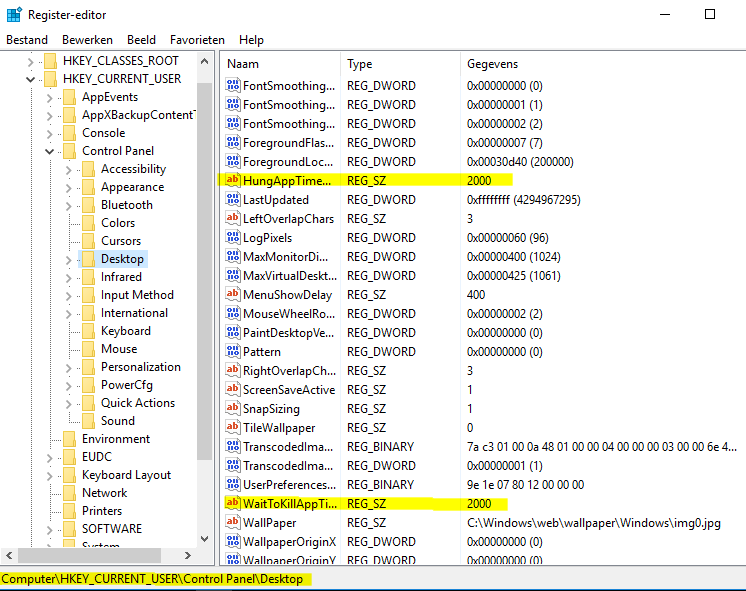
Task: Collapse the Control Panel tree node
Action: tap(49, 151)
